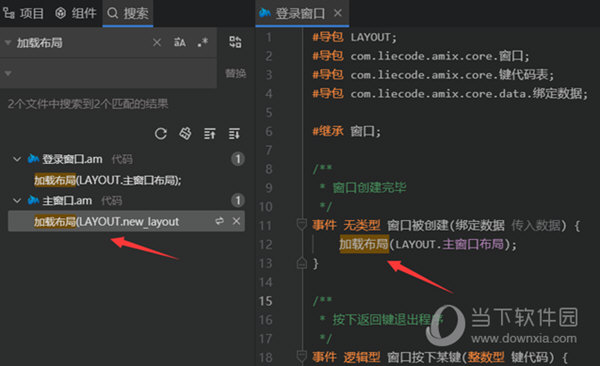Click the search-and-replace mode icon
The image size is (600, 366).
coord(235,42)
